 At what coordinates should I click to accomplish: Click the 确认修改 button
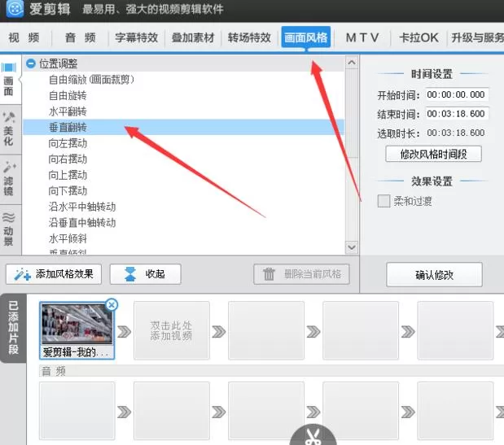[434, 275]
